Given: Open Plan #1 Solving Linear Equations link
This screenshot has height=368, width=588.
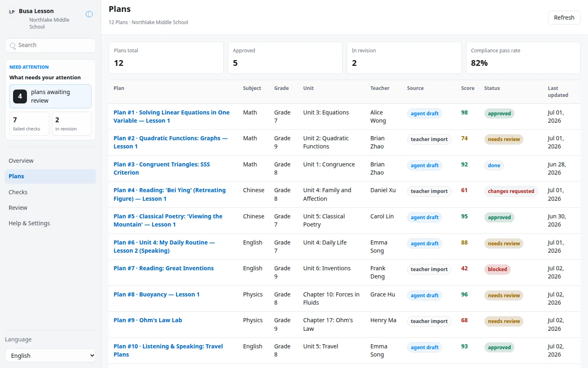Looking at the screenshot, I should pos(171,117).
